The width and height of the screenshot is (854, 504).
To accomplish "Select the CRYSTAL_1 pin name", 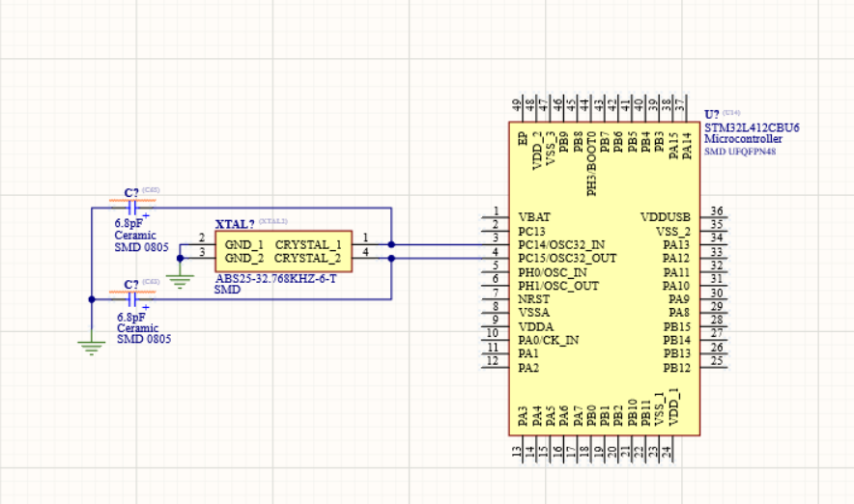I will pyautogui.click(x=308, y=245).
